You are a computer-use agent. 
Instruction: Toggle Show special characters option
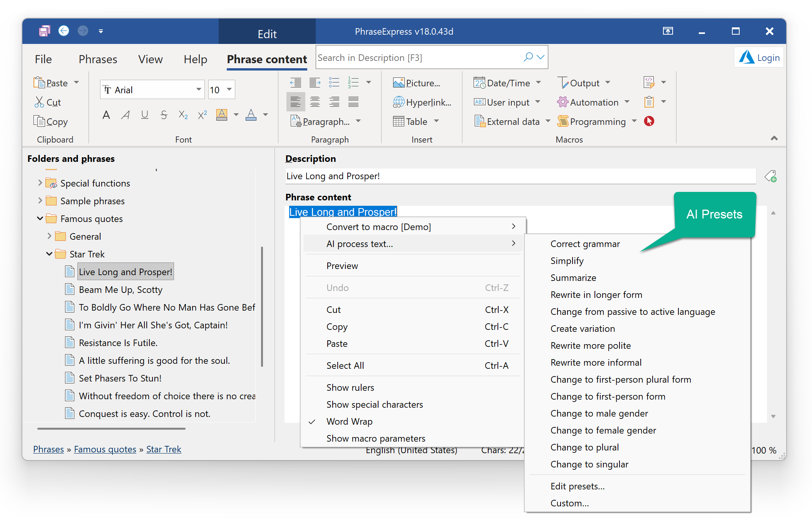374,405
